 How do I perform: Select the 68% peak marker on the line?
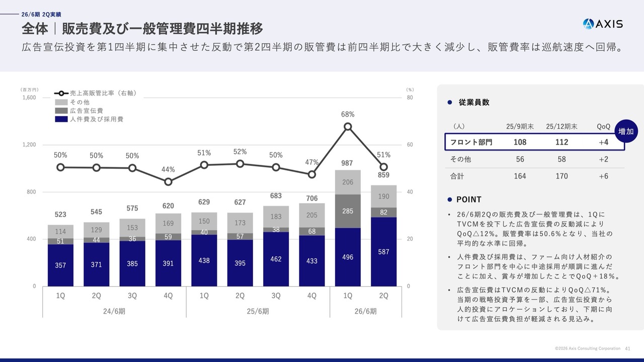pyautogui.click(x=348, y=127)
